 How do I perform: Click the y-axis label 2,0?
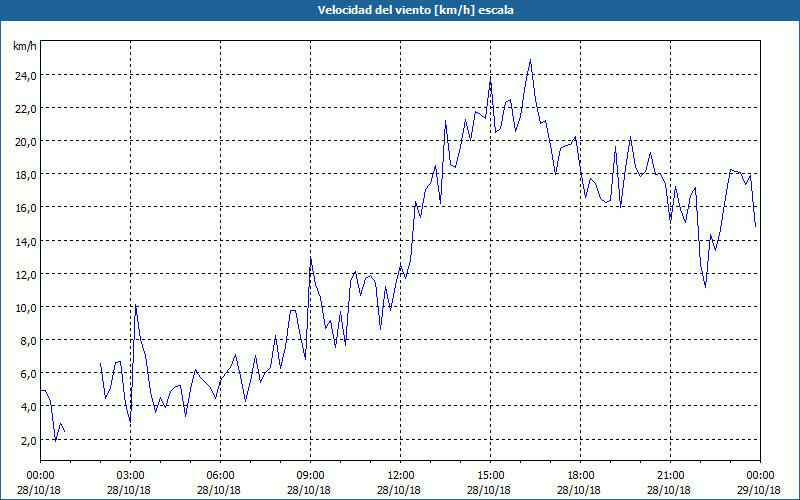(x=29, y=440)
